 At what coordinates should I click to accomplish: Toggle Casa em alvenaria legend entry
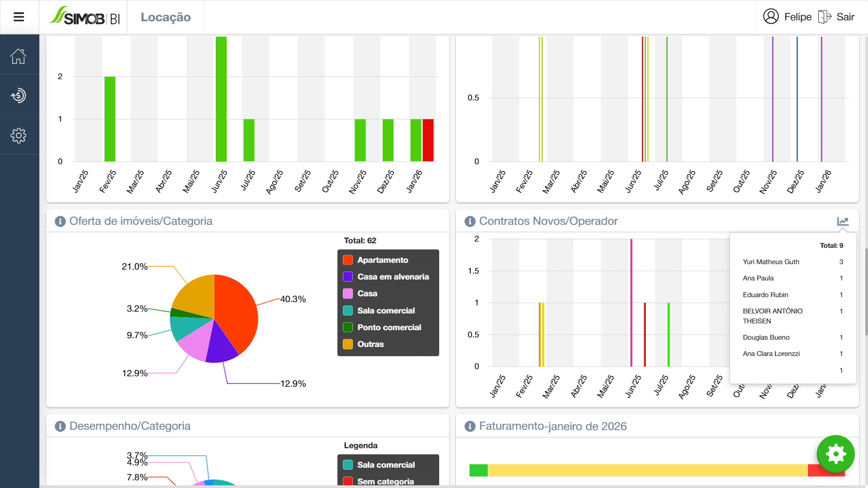[393, 277]
